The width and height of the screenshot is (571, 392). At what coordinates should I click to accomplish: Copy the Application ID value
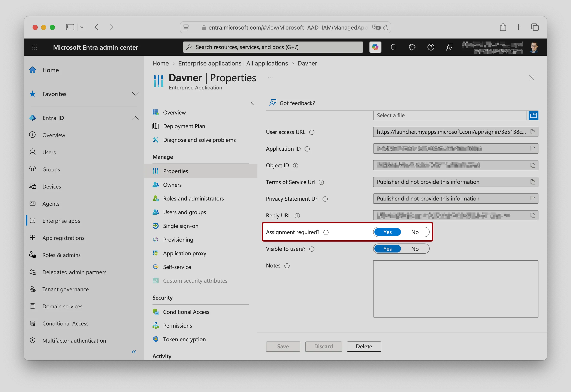coord(533,148)
